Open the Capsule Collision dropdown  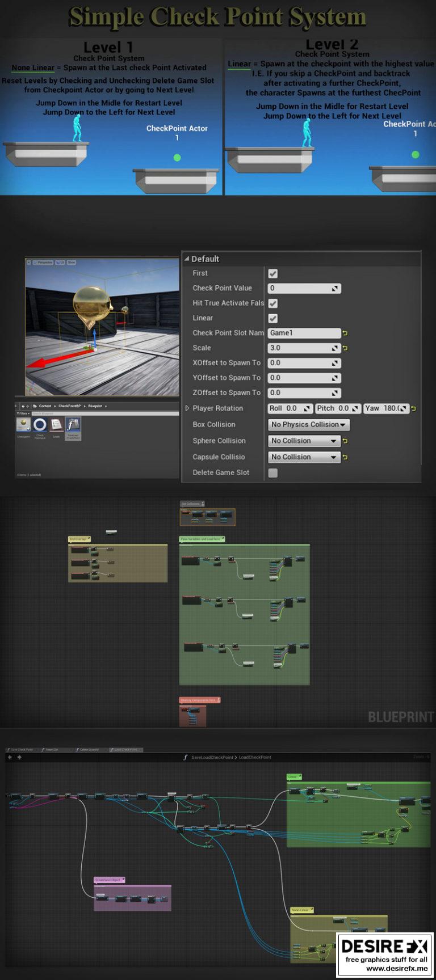(x=304, y=457)
